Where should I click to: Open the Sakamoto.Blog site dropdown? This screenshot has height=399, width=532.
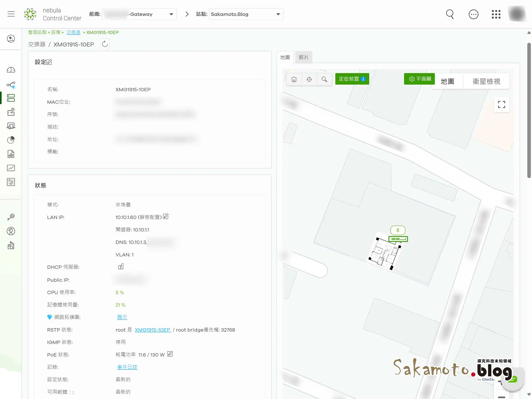pyautogui.click(x=278, y=14)
